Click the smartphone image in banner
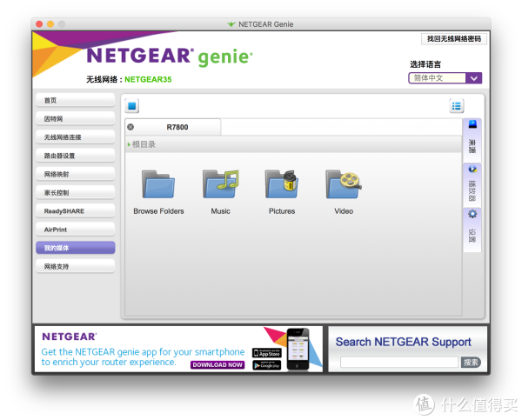The width and height of the screenshot is (522, 420). click(298, 349)
